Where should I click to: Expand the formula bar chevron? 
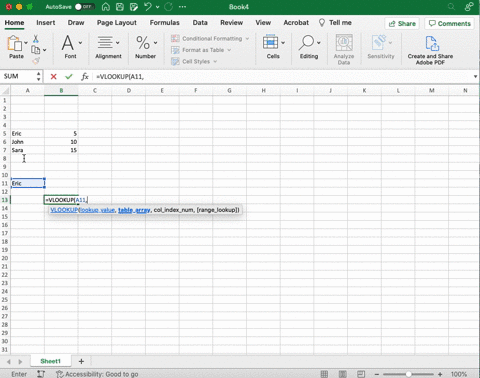(475, 77)
